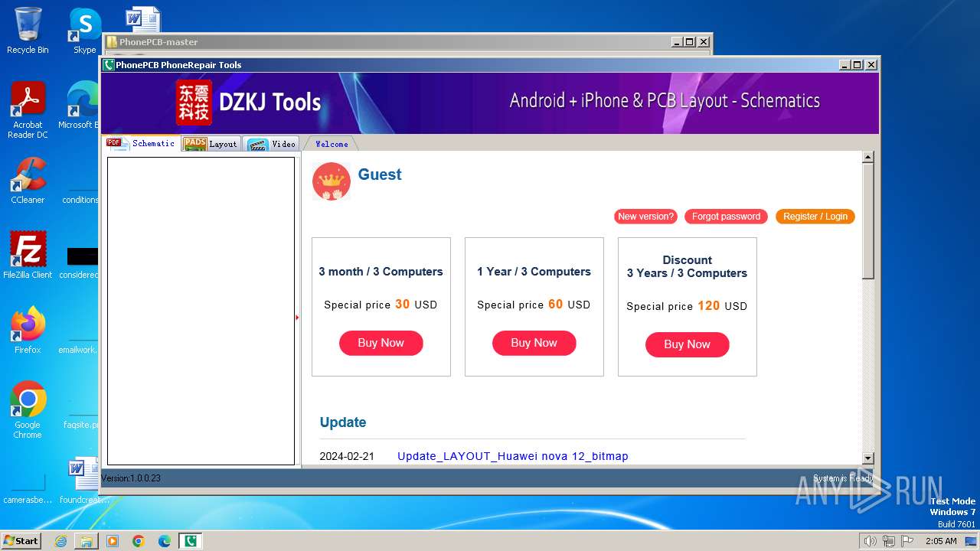Open Windows Media Player taskbar icon
Image resolution: width=980 pixels, height=551 pixels.
113,541
